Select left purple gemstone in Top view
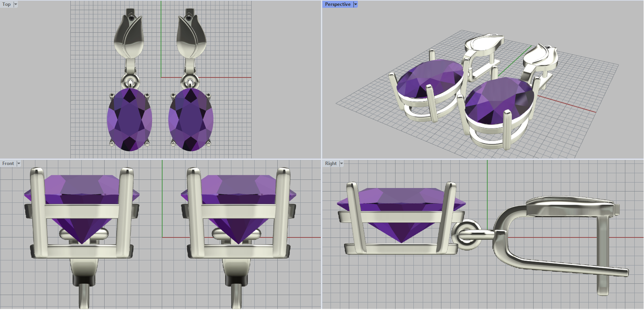The height and width of the screenshot is (311, 644). click(x=130, y=120)
